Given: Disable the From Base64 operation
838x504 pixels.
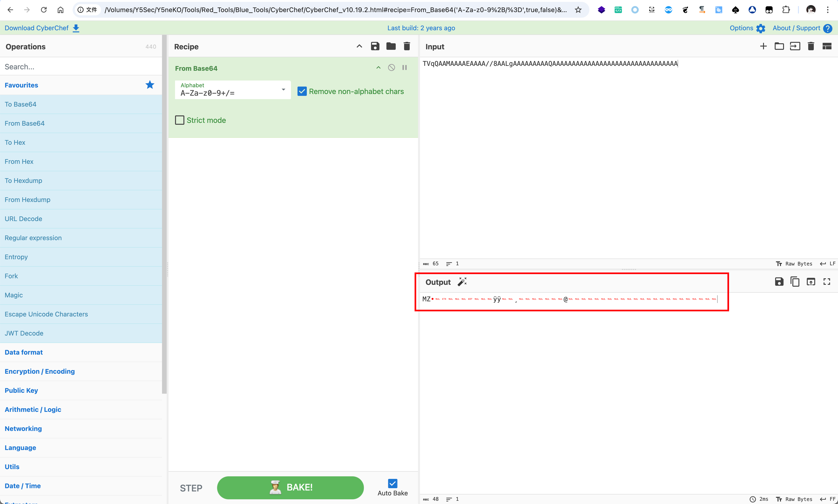Looking at the screenshot, I should 391,67.
